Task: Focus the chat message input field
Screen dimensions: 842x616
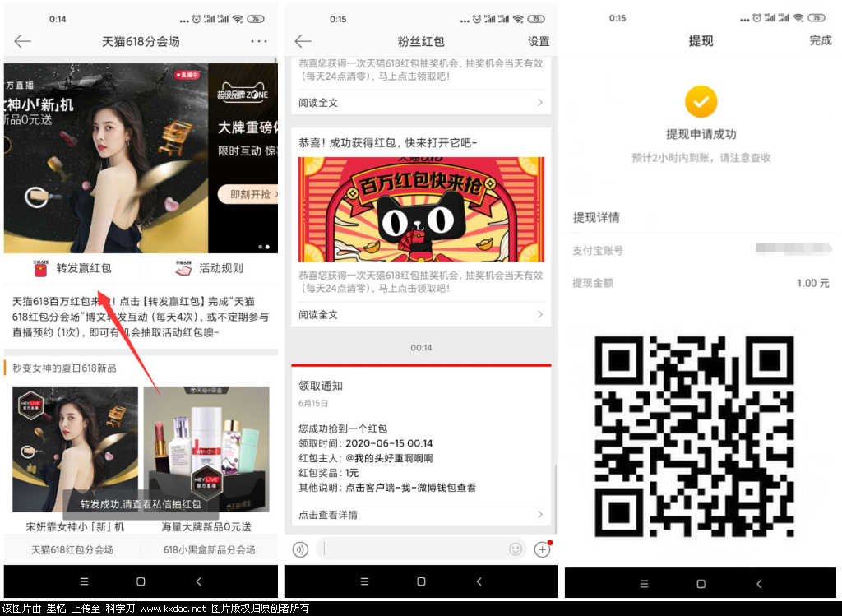Action: click(421, 549)
